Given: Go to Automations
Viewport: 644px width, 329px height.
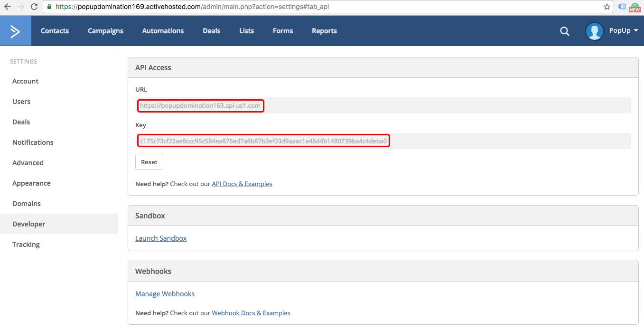Looking at the screenshot, I should tap(163, 31).
